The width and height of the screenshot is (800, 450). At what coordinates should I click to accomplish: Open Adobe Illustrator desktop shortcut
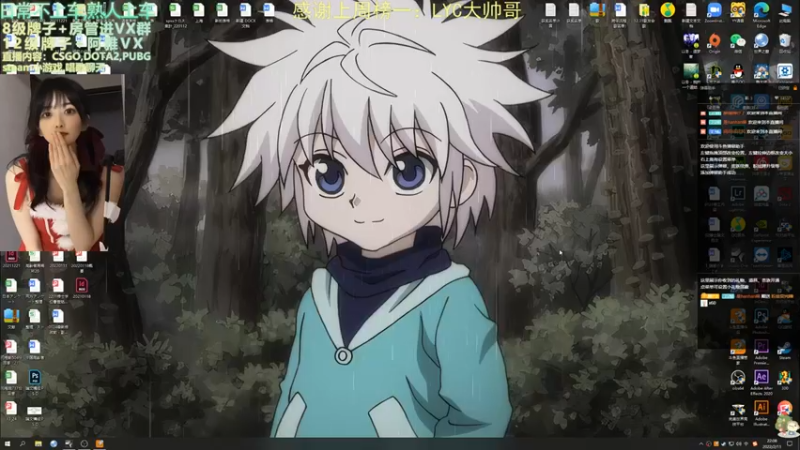pos(761,407)
